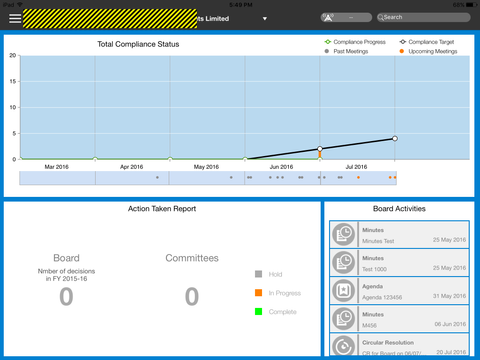The height and width of the screenshot is (360, 480).
Task: Click the 06 Jun 2016 date
Action: tap(450, 324)
